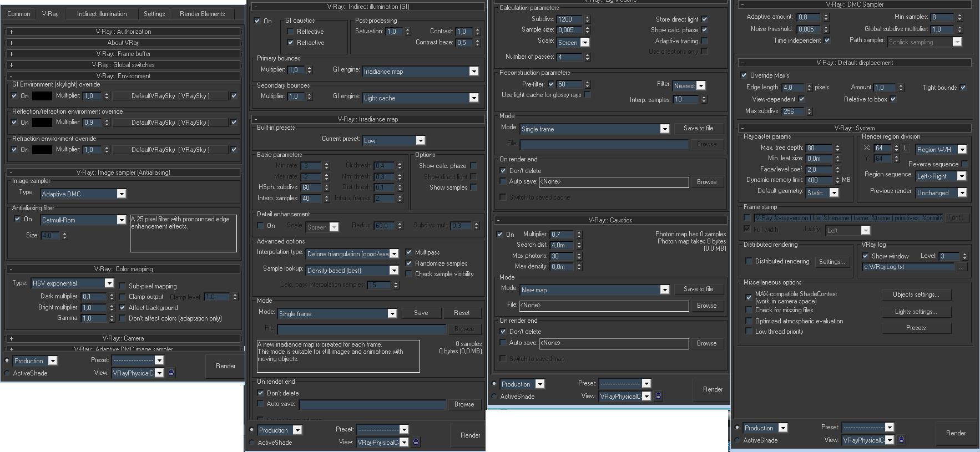This screenshot has height=452, width=980.
Task: Collapse the V-Ray Default displacement rollout
Action: pyautogui.click(x=855, y=63)
